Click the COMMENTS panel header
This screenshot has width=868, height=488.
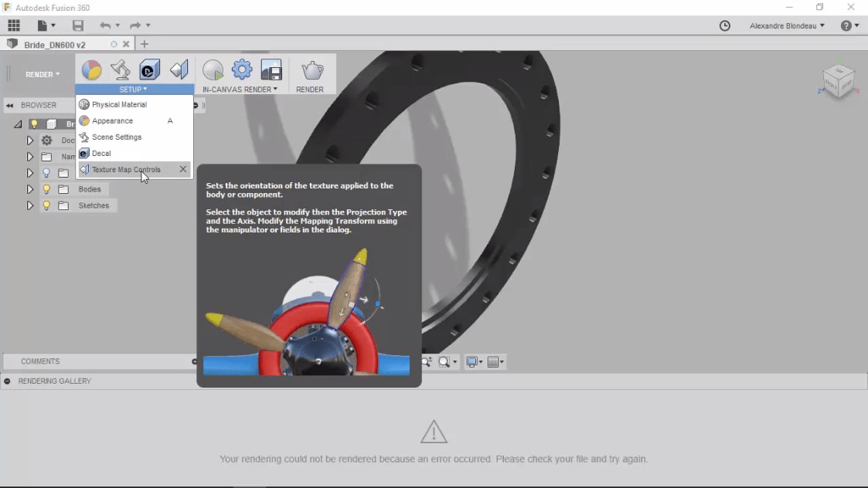click(x=40, y=361)
